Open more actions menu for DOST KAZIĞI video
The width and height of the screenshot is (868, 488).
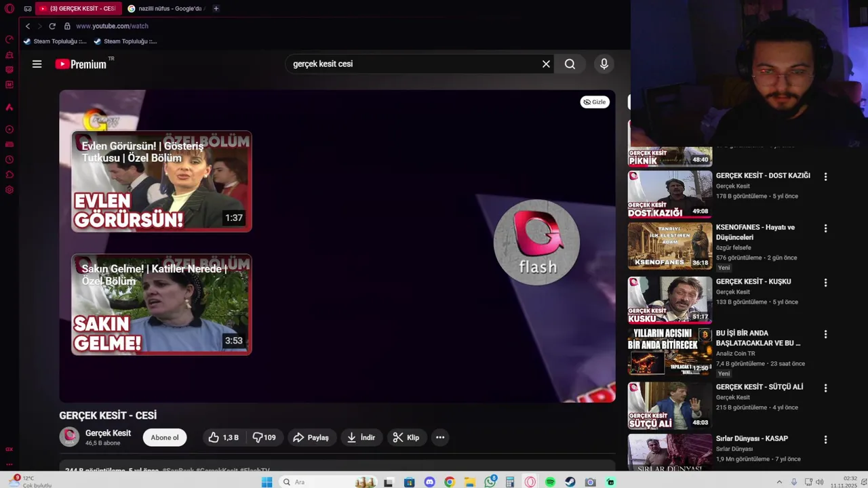825,177
